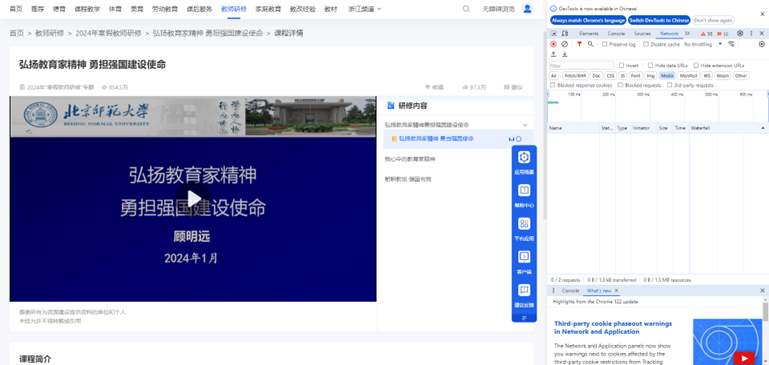Import HAR file upload arrow icon

554,54
